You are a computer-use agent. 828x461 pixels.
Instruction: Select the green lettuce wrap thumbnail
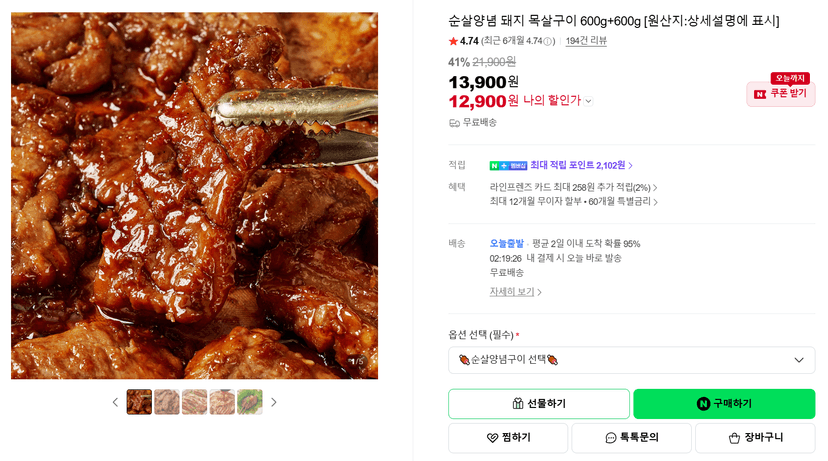pyautogui.click(x=250, y=402)
